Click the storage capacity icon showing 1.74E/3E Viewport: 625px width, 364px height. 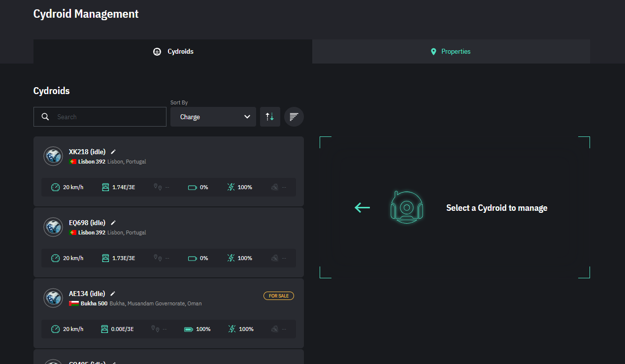click(x=105, y=187)
